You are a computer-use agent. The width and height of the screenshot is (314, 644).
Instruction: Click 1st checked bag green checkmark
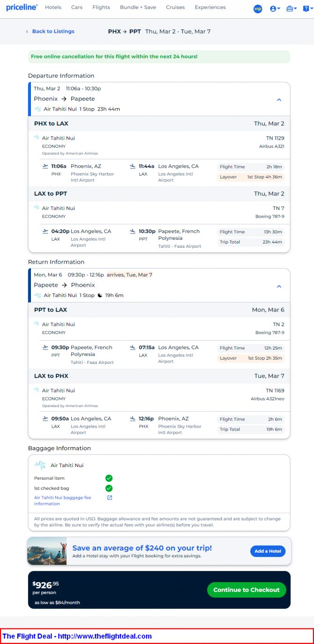point(109,488)
